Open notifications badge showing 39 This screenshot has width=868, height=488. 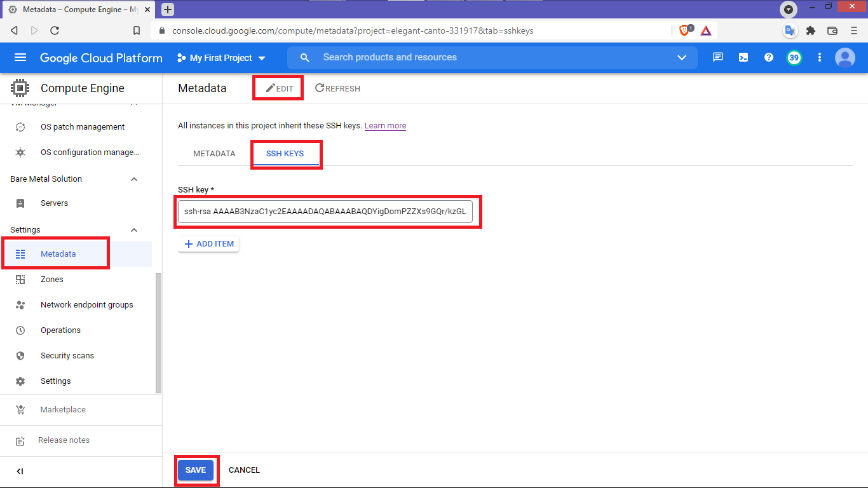click(x=794, y=58)
